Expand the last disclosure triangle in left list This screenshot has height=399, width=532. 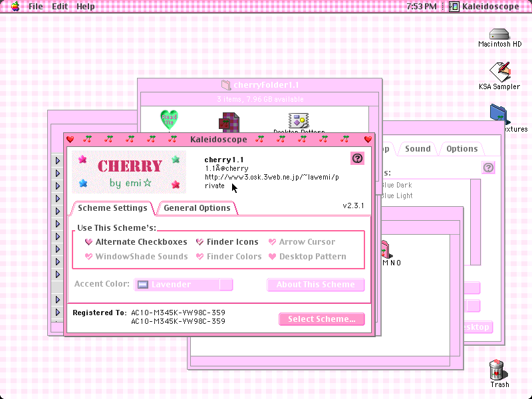(x=58, y=312)
